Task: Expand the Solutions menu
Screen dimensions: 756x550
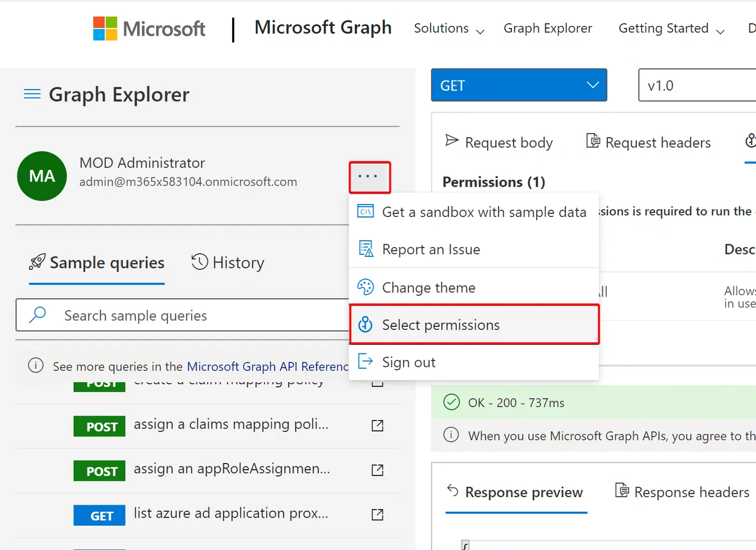Action: pyautogui.click(x=449, y=29)
